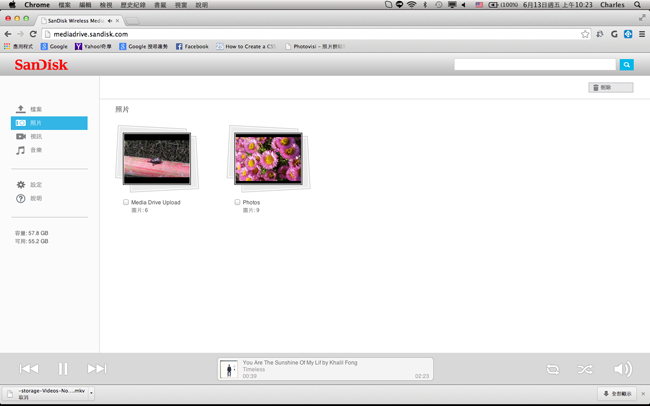Open the History menu in the menu bar
650x406 pixels.
coord(133,5)
